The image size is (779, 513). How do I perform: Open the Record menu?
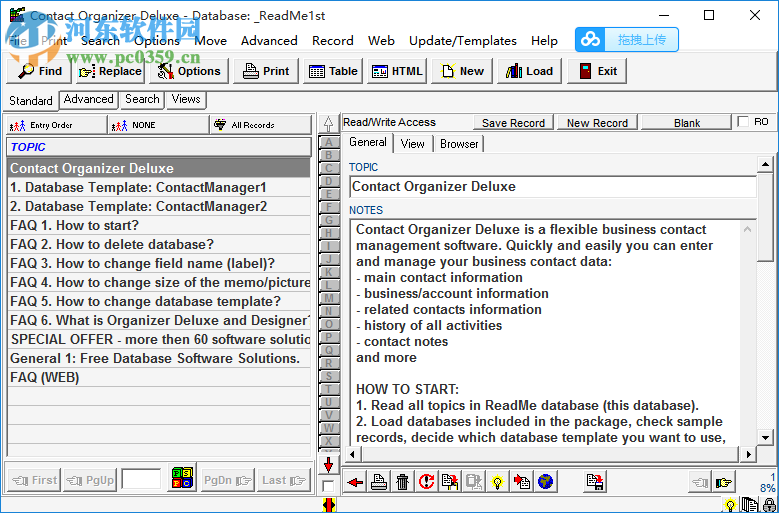(x=333, y=41)
